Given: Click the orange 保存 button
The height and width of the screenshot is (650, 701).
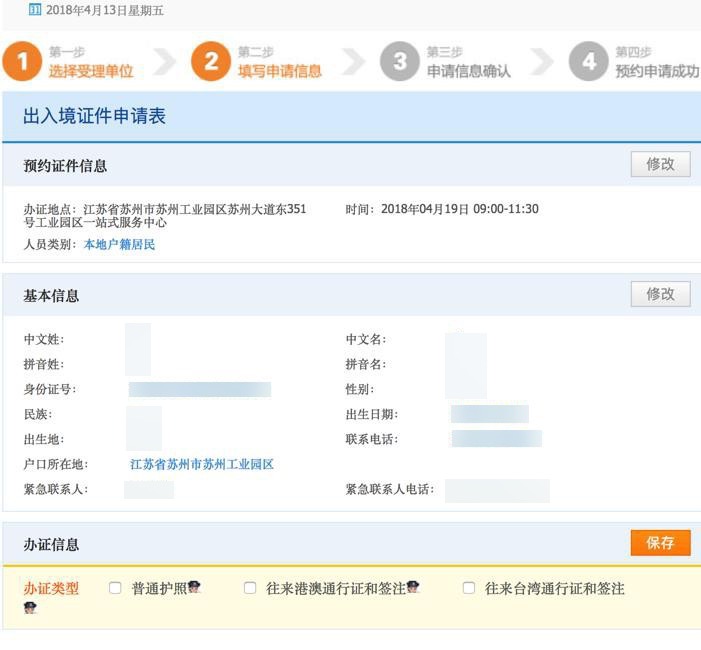Looking at the screenshot, I should point(660,543).
